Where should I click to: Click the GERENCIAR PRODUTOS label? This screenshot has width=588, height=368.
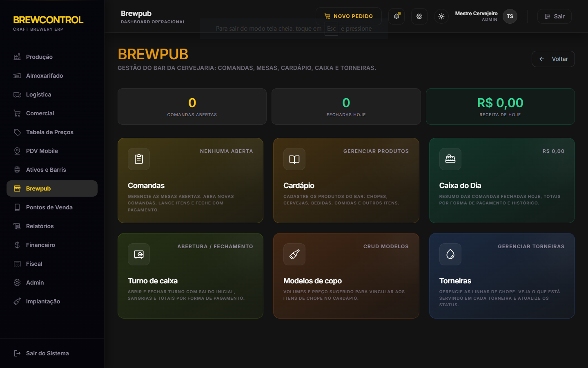click(376, 151)
